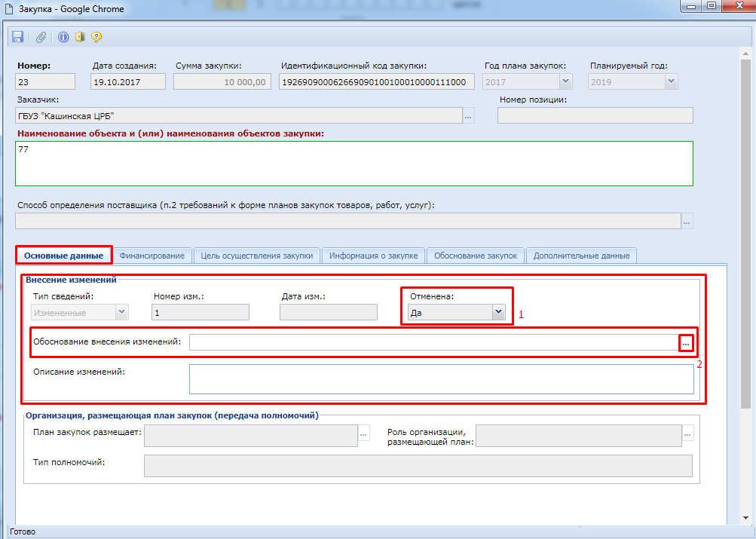This screenshot has width=756, height=539.
Task: Click the Описание изменений text area
Action: click(441, 379)
